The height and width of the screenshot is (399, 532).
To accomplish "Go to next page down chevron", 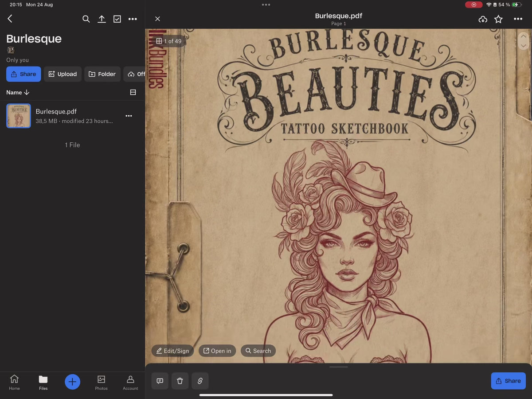I will [524, 46].
